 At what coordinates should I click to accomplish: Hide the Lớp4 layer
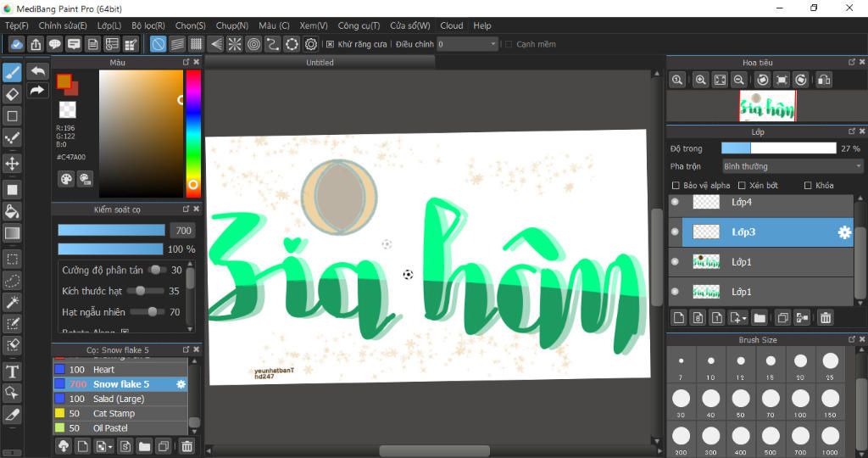(675, 202)
